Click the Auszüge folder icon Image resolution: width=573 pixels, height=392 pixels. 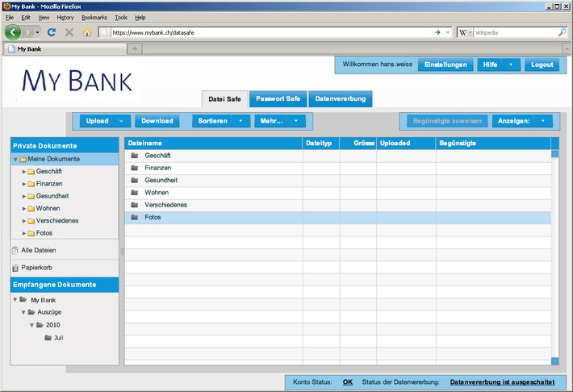point(31,312)
